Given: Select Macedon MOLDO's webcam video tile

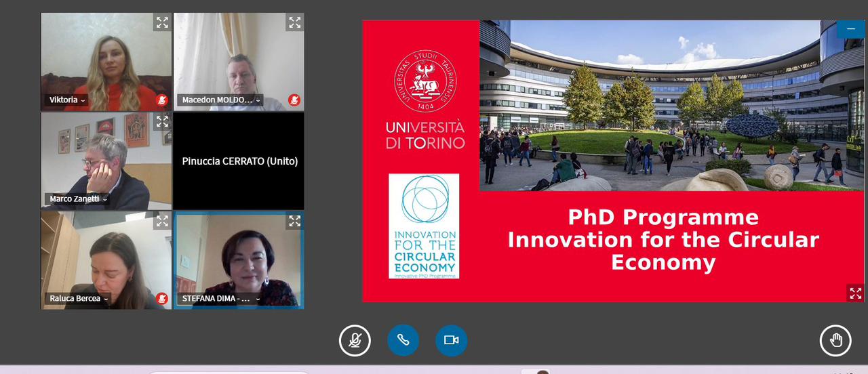Looking at the screenshot, I should [239, 62].
